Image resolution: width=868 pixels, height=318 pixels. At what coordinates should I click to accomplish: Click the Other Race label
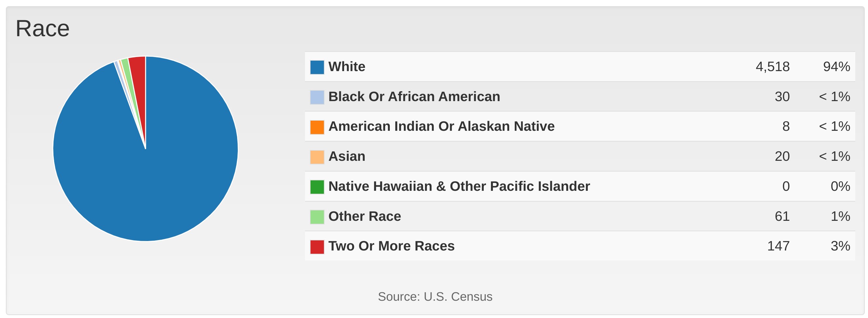365,216
